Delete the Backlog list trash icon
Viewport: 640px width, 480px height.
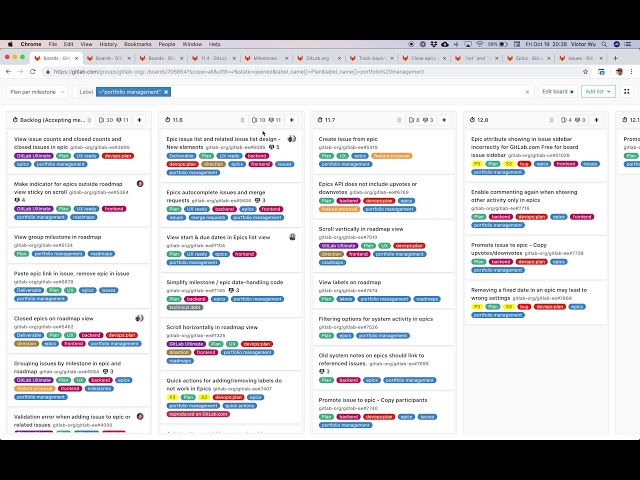pyautogui.click(x=89, y=120)
